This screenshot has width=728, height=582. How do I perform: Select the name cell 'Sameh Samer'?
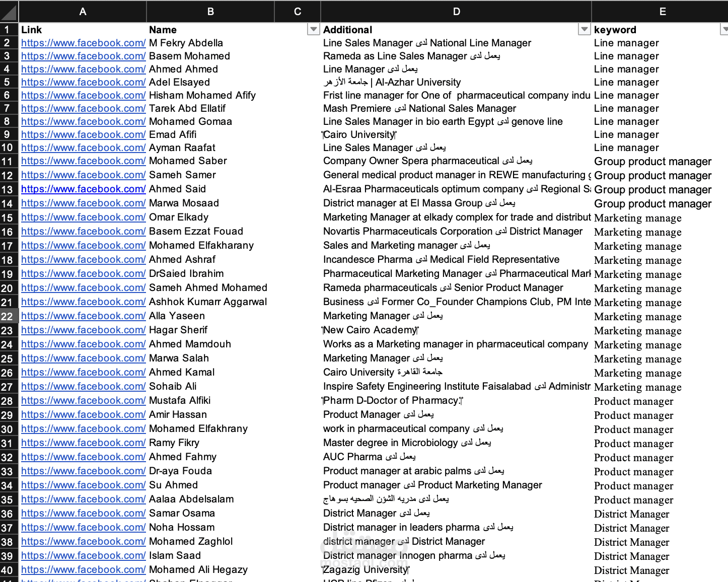tap(210, 175)
